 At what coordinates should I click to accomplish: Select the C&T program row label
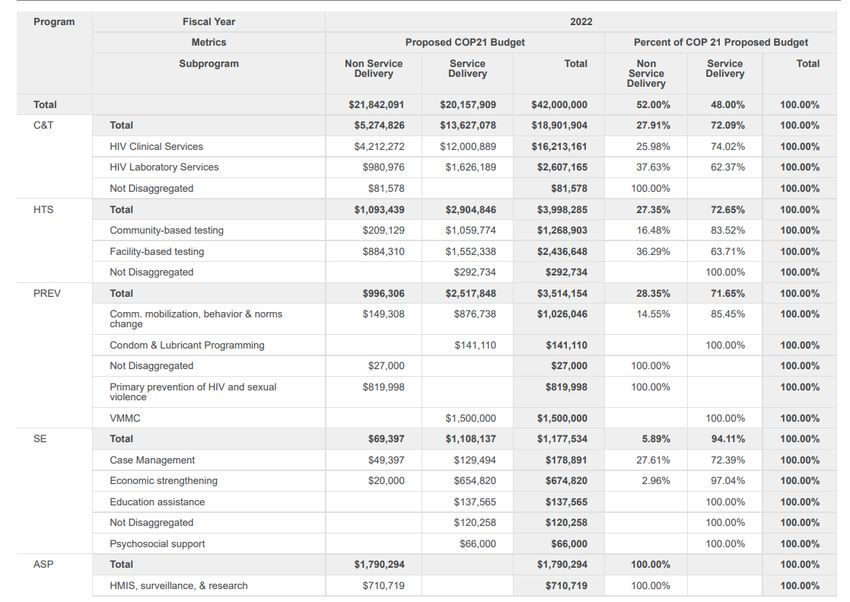(x=43, y=125)
